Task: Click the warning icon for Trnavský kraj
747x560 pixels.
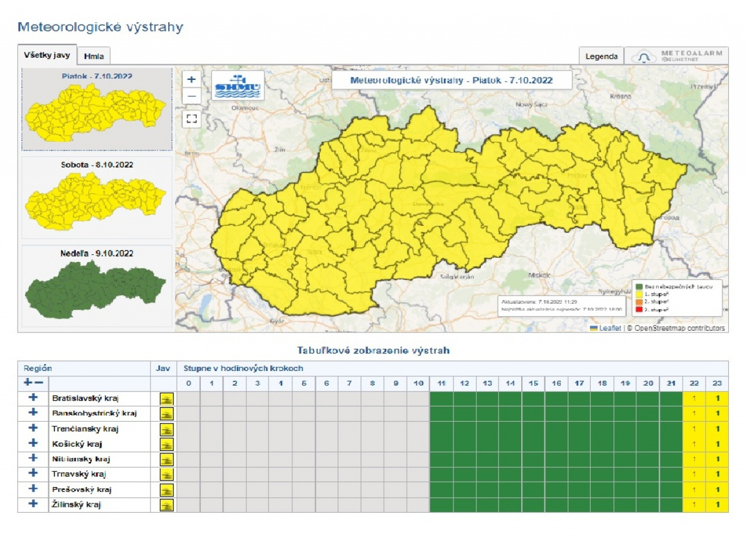Action: 167,475
